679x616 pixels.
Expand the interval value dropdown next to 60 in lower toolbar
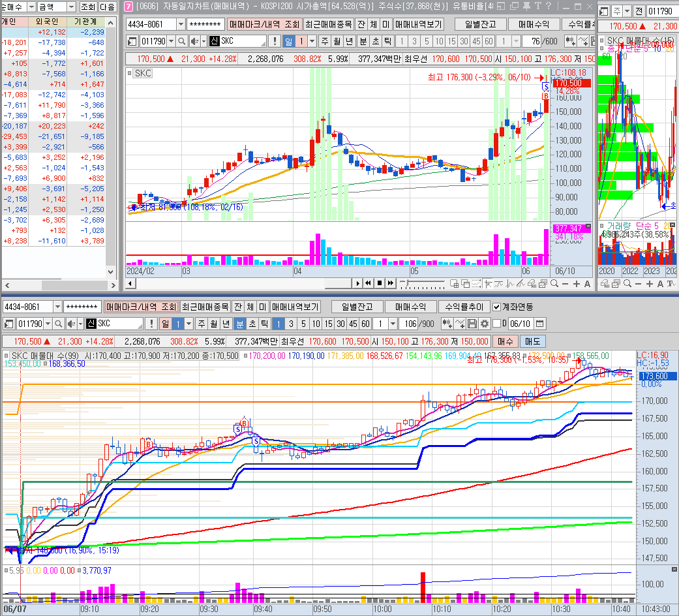pos(393,324)
